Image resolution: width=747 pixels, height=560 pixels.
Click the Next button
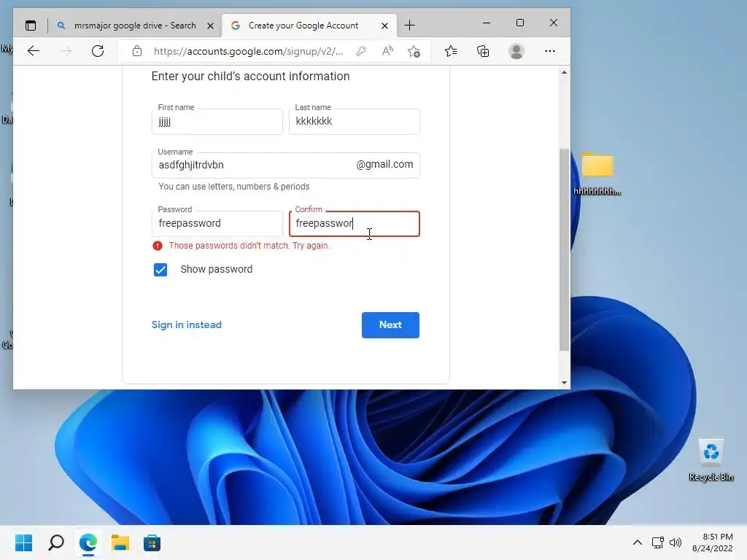(x=391, y=325)
